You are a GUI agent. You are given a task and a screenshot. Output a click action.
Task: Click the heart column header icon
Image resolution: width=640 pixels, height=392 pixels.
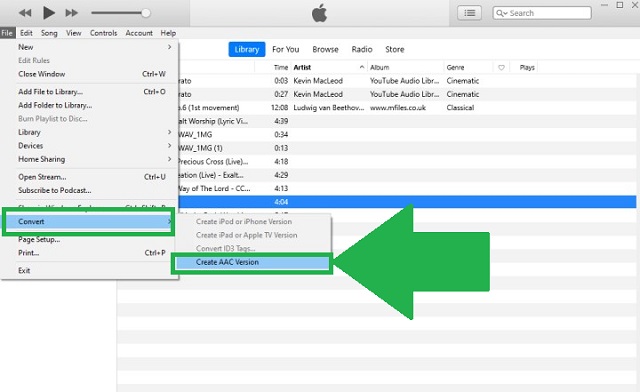501,67
